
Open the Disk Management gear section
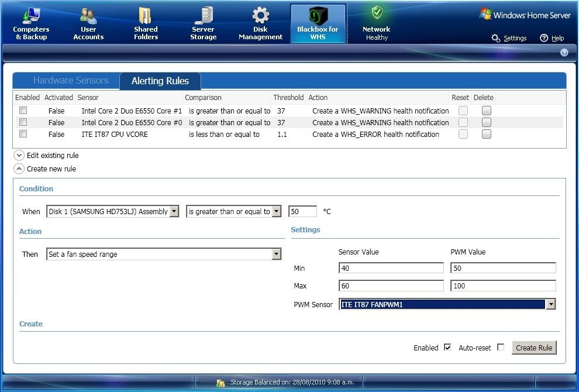coord(260,23)
